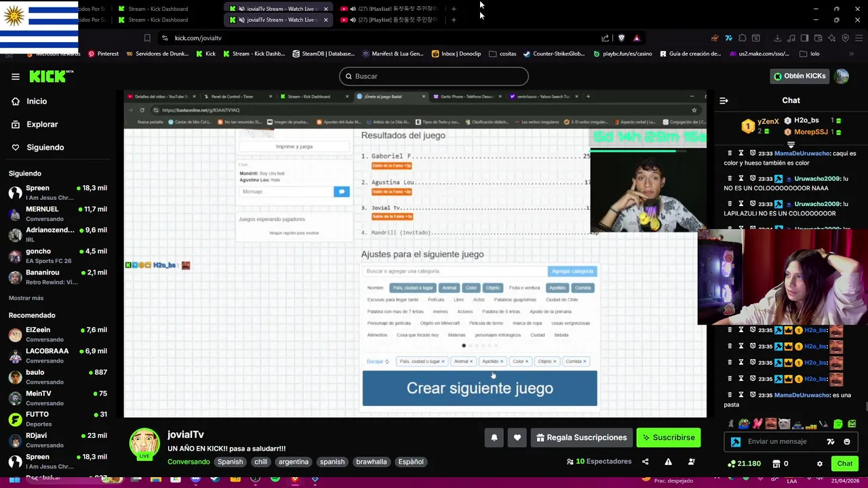Click the moderator badge icon in chat input
Viewport: 868px width, 488px height.
(x=736, y=442)
